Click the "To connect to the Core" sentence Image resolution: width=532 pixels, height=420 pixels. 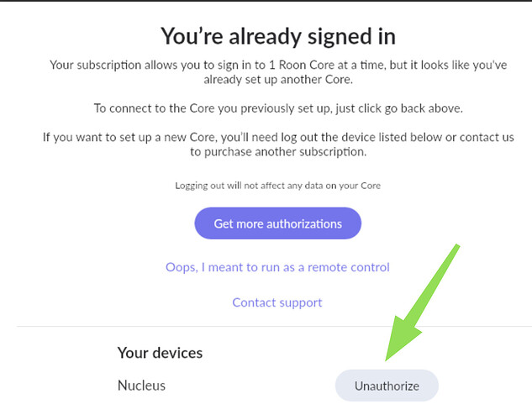(277, 108)
